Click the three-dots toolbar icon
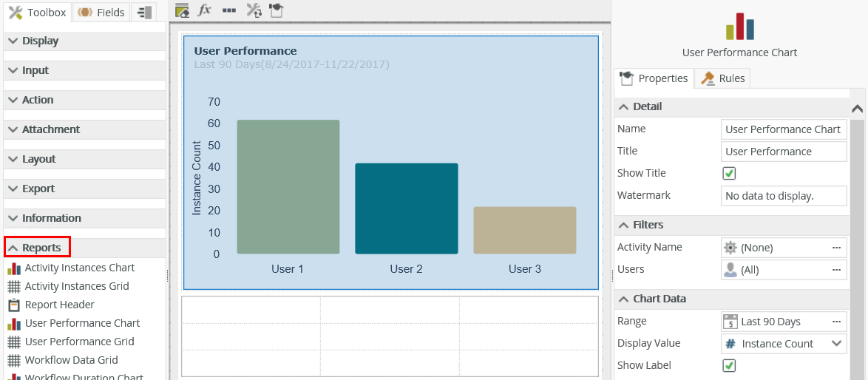The width and height of the screenshot is (868, 380). (x=228, y=10)
